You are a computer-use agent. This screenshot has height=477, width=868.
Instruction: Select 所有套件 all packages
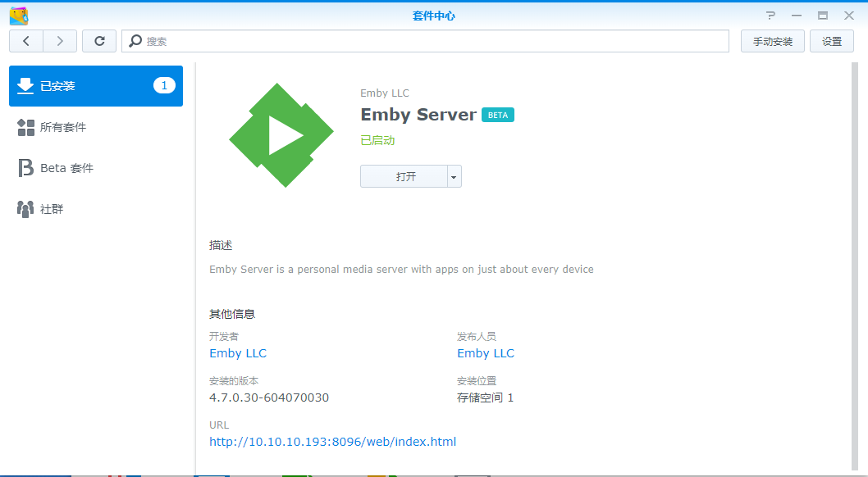[96, 127]
